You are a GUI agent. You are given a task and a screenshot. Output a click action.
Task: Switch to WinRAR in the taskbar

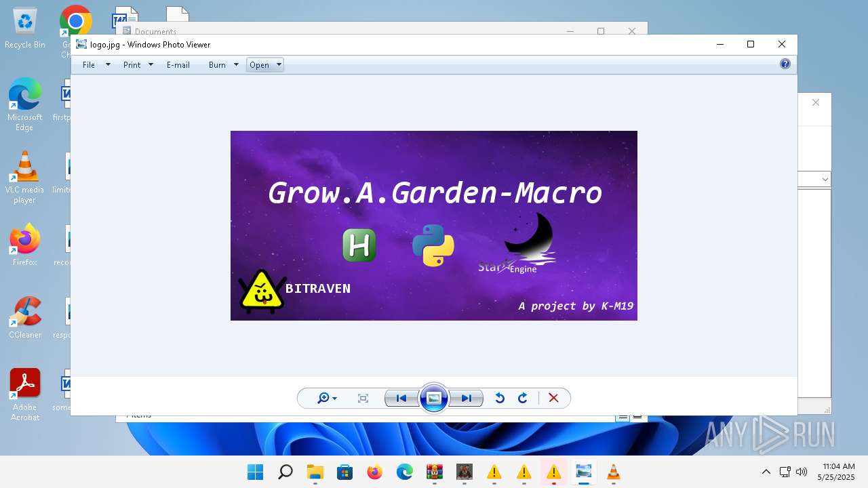click(435, 472)
